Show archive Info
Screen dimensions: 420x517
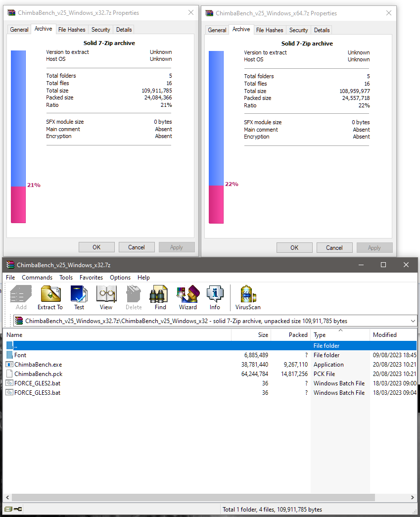point(215,297)
